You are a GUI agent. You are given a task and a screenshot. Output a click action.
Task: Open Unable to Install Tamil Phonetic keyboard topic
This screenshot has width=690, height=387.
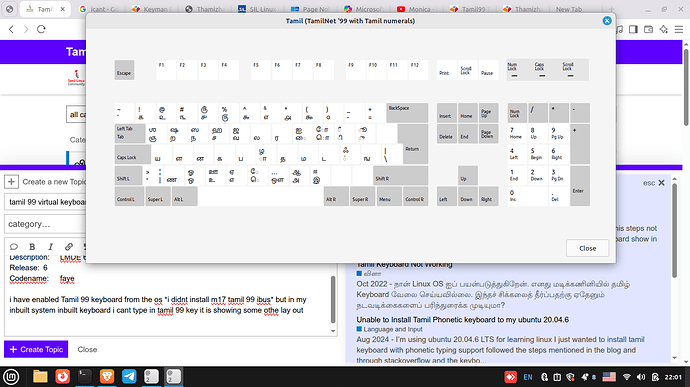click(462, 320)
